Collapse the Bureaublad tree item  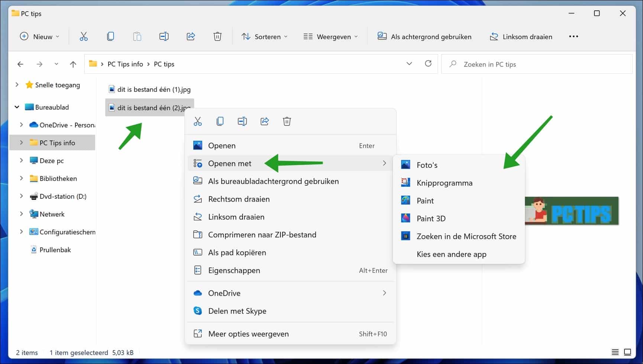point(17,107)
